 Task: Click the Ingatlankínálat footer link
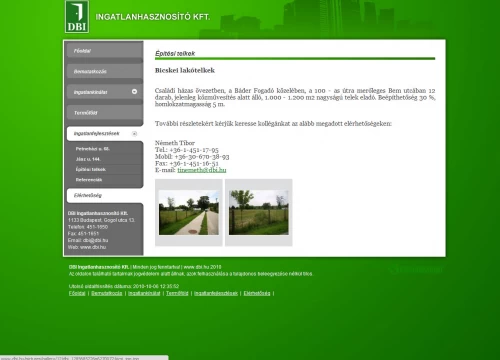pos(144,293)
